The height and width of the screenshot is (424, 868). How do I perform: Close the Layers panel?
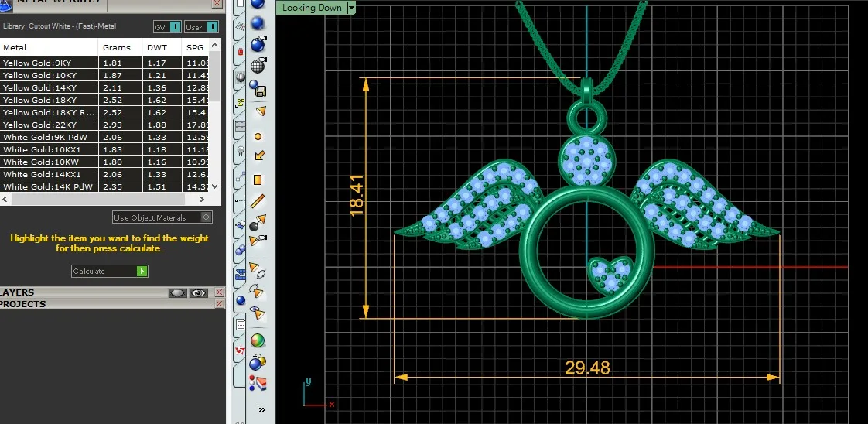coord(219,292)
